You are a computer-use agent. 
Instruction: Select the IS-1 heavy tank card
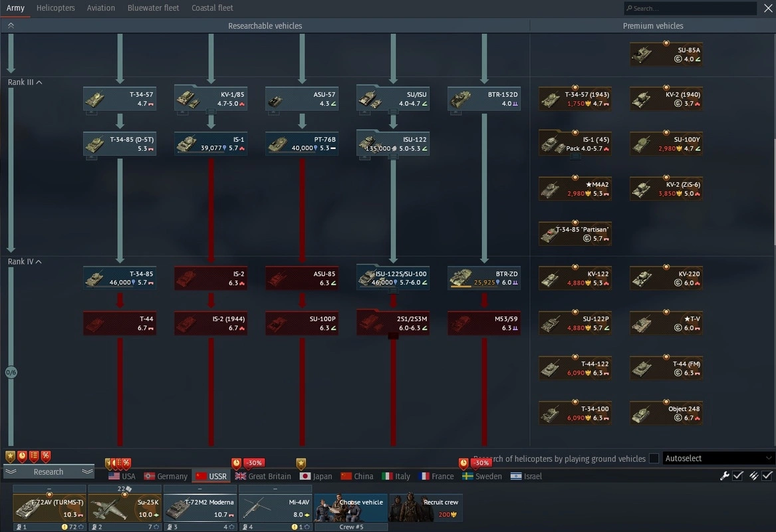(x=211, y=144)
